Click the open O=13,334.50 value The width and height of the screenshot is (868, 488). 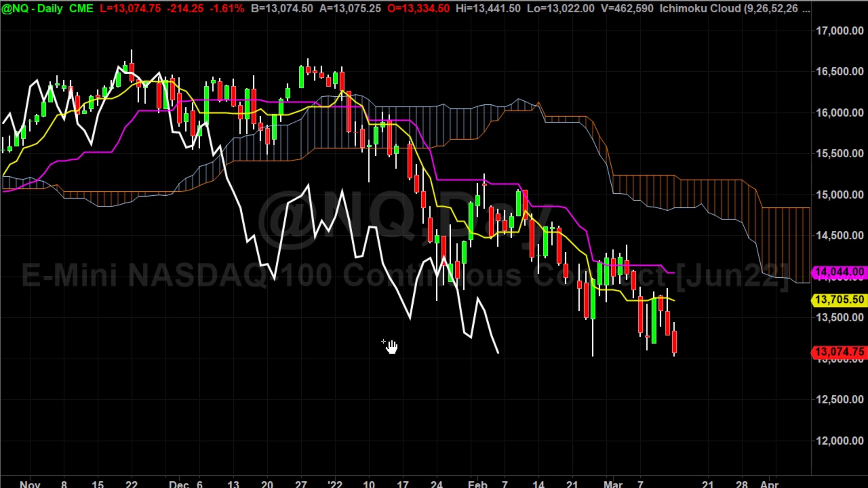(419, 9)
